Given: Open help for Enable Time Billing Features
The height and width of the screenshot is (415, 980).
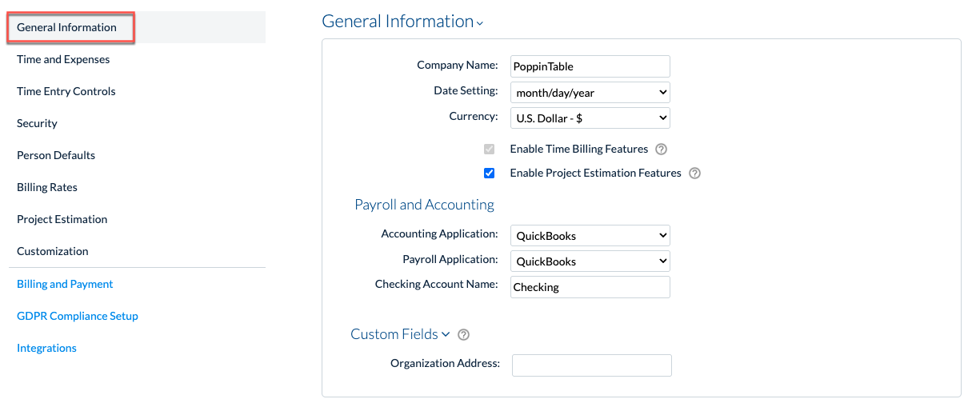Looking at the screenshot, I should 661,149.
